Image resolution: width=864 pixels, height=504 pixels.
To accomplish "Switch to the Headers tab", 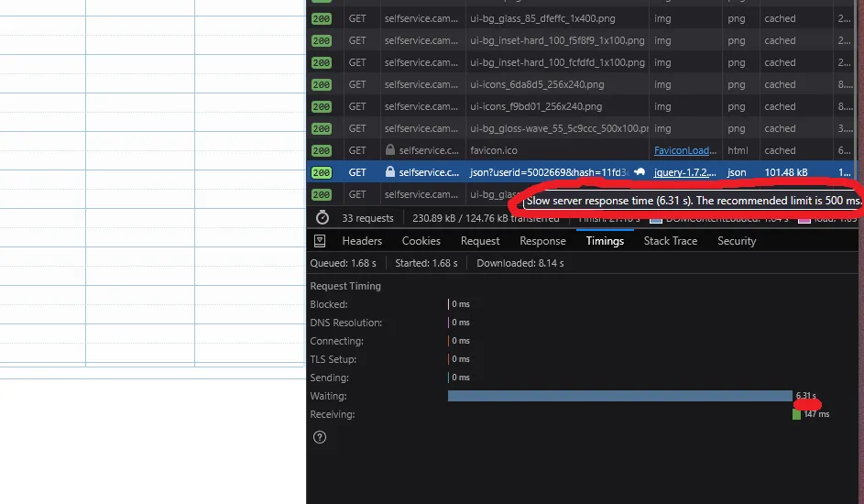I will [362, 241].
